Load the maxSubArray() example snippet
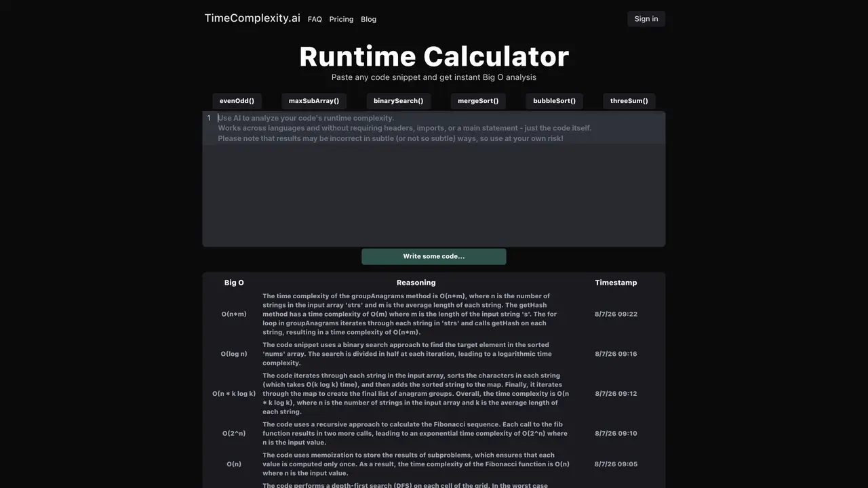The image size is (868, 488). [x=314, y=101]
